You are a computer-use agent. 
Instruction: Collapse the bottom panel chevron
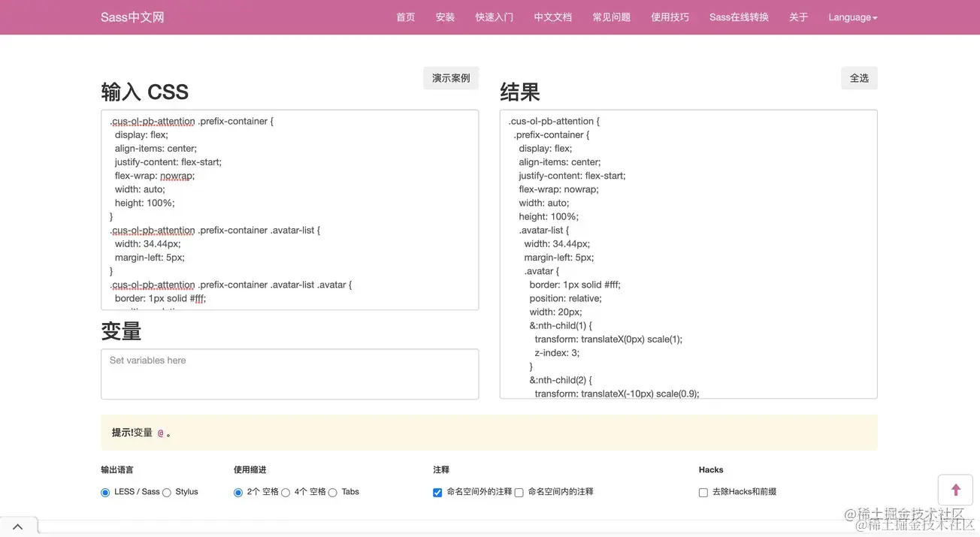coord(18,525)
